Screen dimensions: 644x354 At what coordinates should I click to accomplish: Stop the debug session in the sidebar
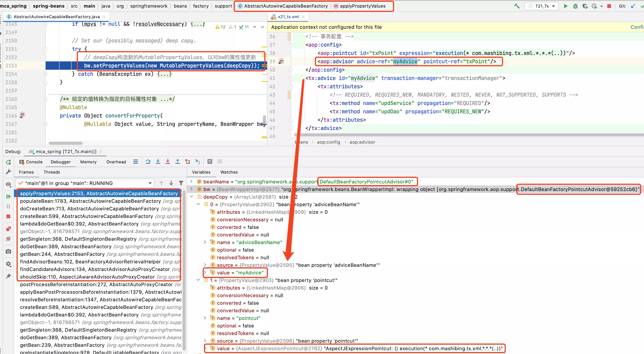tap(8, 216)
